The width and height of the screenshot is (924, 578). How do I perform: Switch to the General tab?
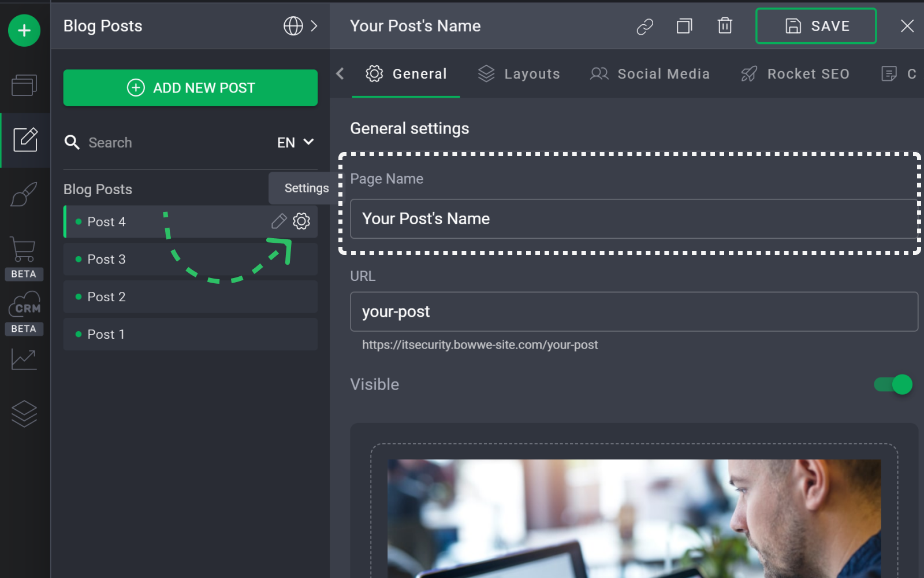click(406, 74)
